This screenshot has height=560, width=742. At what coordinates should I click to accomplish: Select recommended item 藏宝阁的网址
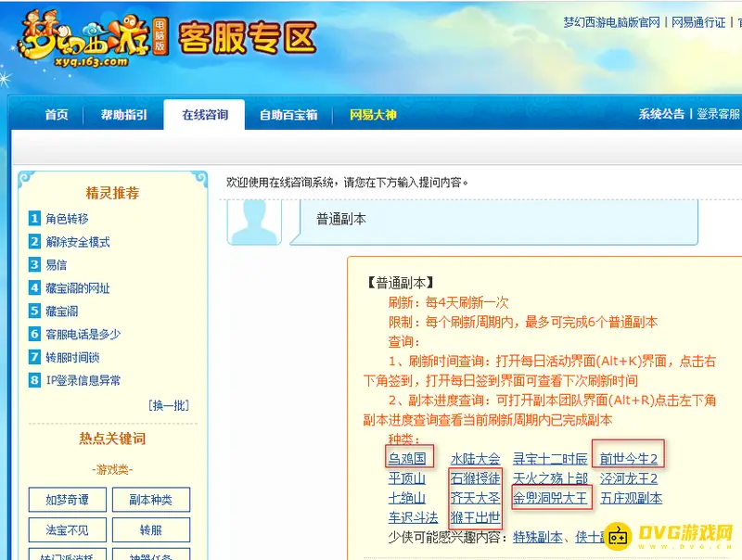click(x=78, y=288)
